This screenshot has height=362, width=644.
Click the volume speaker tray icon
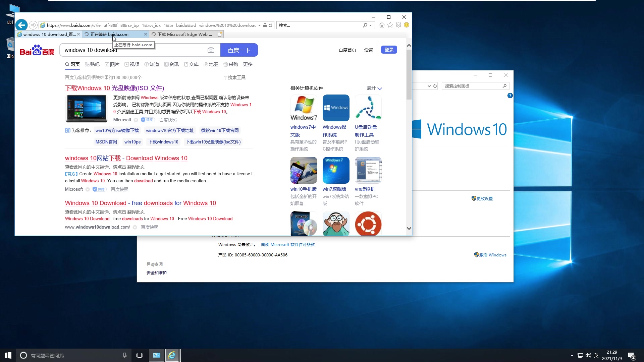588,355
